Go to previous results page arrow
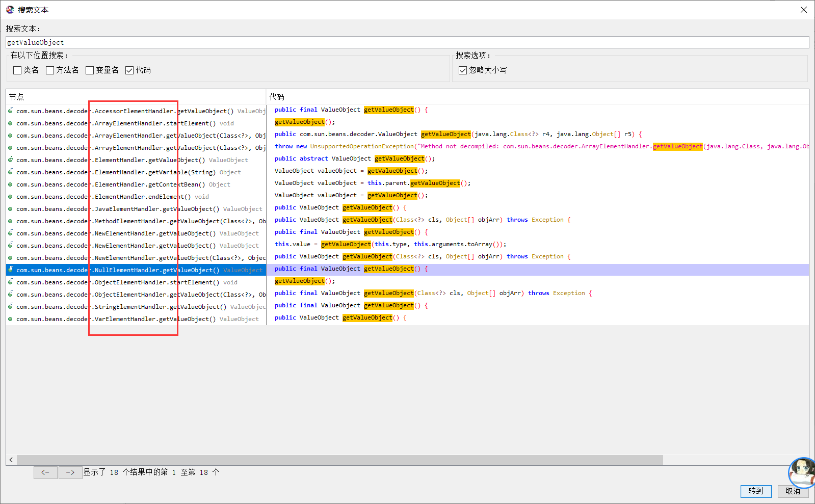Screen dimensions: 815x504 click(45, 472)
